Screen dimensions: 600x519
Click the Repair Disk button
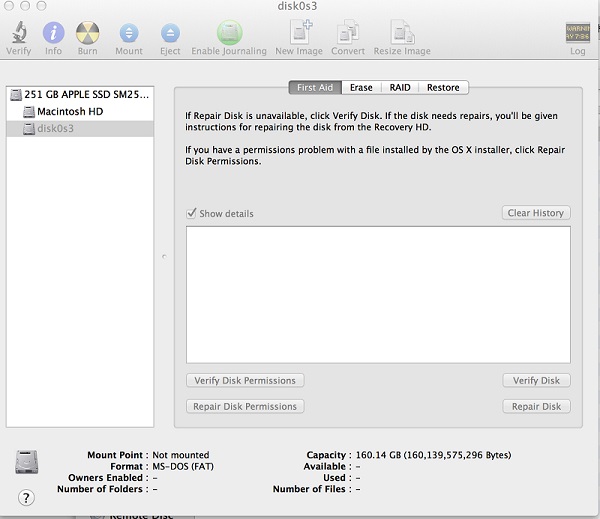pos(536,406)
